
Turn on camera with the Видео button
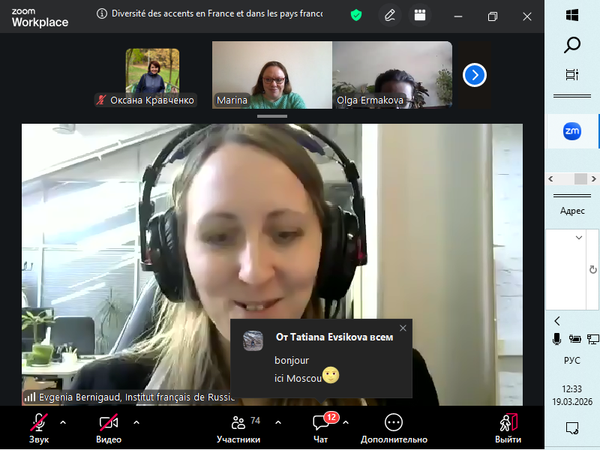pyautogui.click(x=109, y=426)
